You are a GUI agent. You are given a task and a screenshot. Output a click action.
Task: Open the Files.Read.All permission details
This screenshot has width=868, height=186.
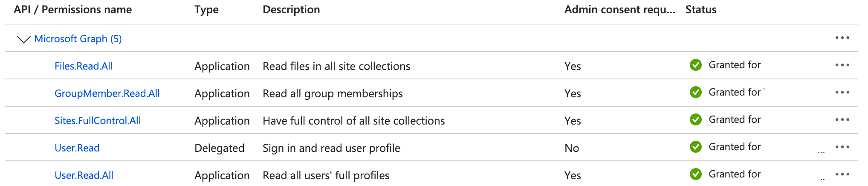click(84, 66)
